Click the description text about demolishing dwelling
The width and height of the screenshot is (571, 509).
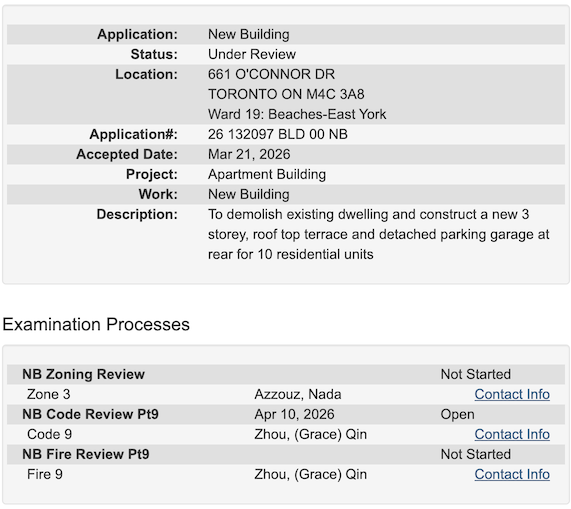378,234
